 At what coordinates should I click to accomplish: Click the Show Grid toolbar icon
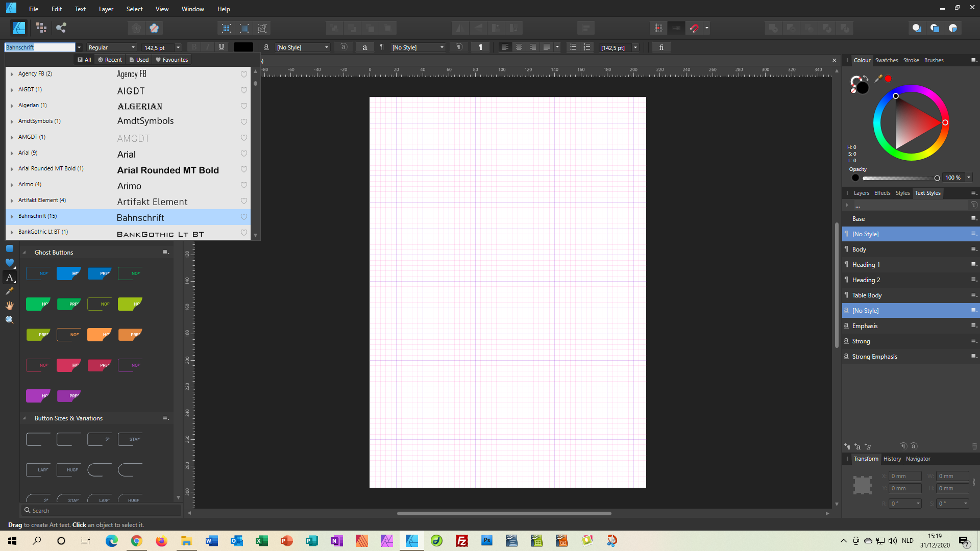coord(658,28)
